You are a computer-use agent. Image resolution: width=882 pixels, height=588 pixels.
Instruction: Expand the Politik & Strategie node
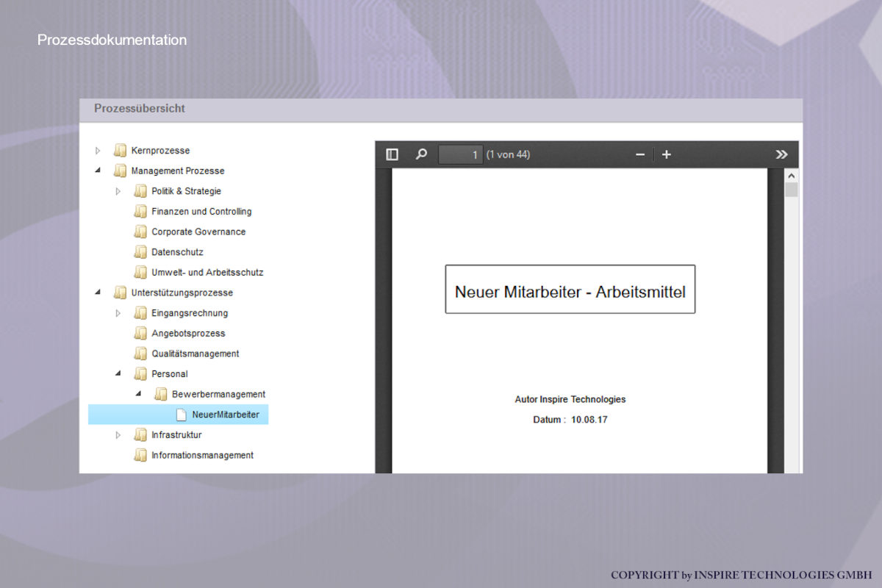click(119, 191)
